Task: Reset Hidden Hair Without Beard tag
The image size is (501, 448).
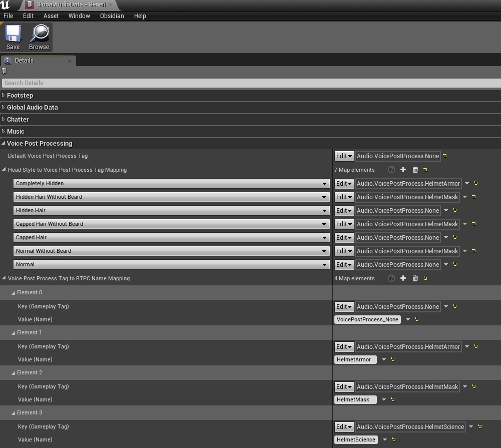Action: coord(474,197)
